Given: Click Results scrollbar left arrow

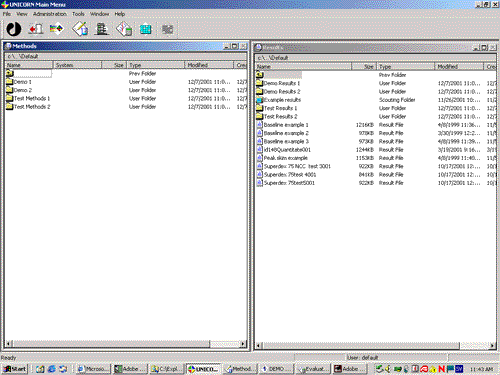Looking at the screenshot, I should (259, 345).
